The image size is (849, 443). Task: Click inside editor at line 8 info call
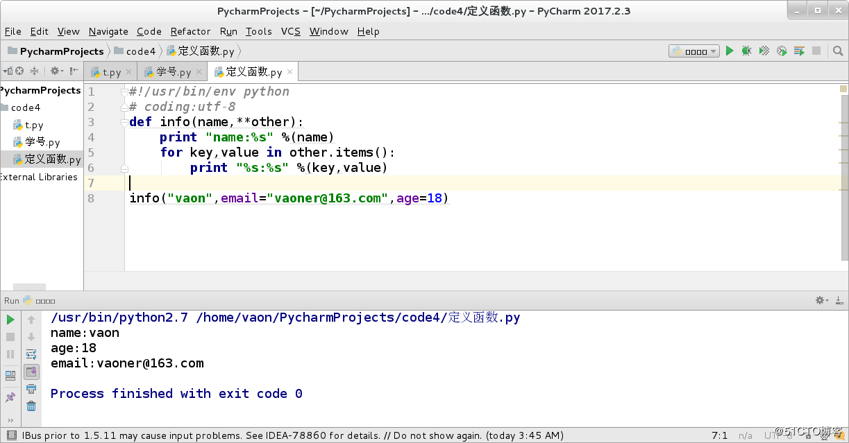[x=289, y=198]
